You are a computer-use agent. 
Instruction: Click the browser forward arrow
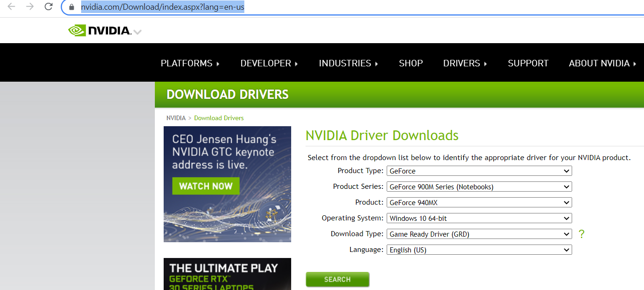pos(30,7)
